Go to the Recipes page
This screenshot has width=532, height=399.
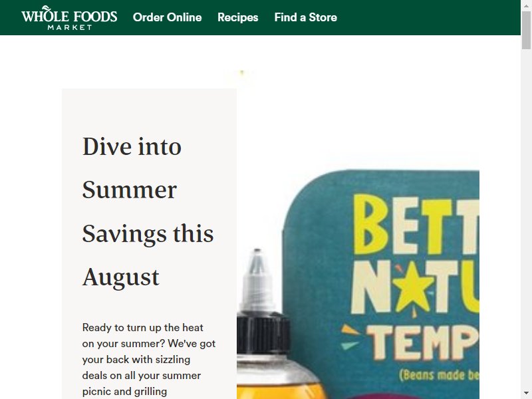click(238, 17)
